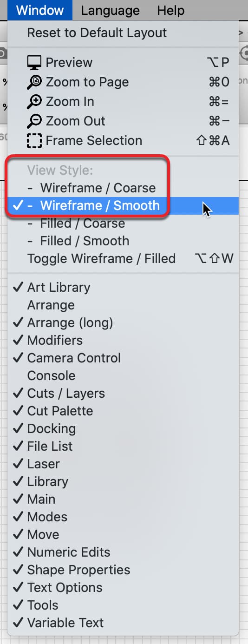Open the Language menu
Image resolution: width=248 pixels, height=644 pixels.
(x=110, y=10)
